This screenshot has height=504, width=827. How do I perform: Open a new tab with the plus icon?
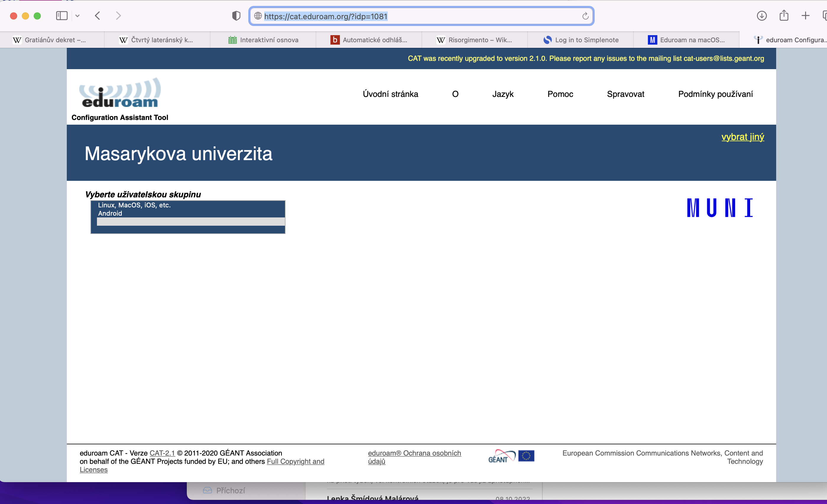[x=805, y=16]
